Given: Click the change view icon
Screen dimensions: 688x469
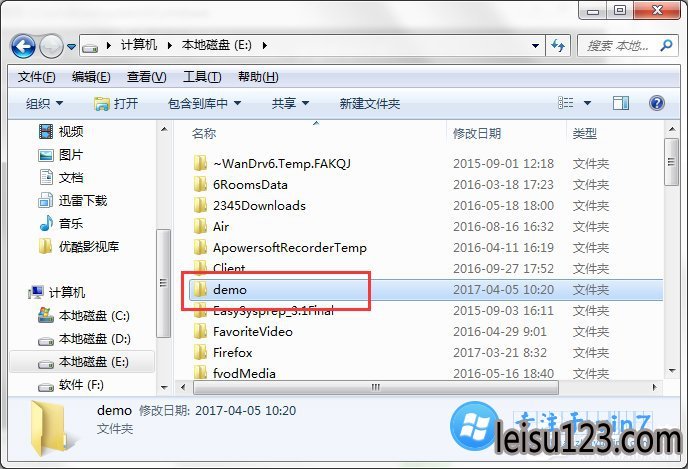Looking at the screenshot, I should pos(566,103).
